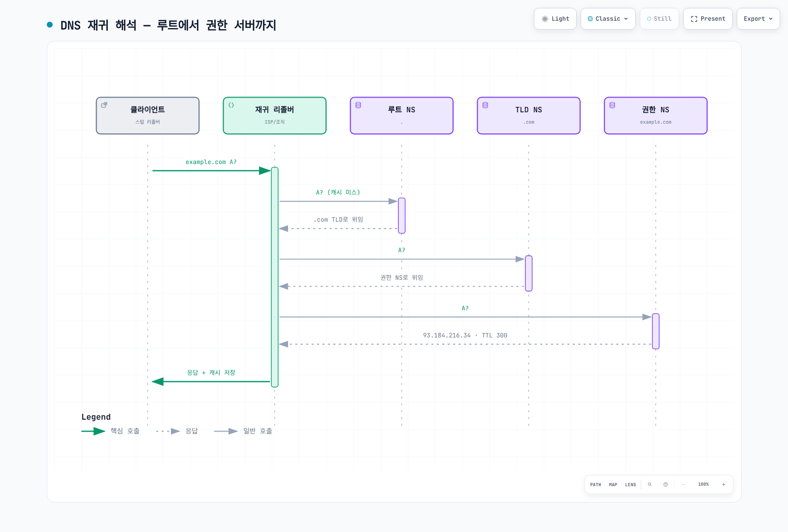
Task: Toggle the MAP view mode
Action: click(613, 485)
